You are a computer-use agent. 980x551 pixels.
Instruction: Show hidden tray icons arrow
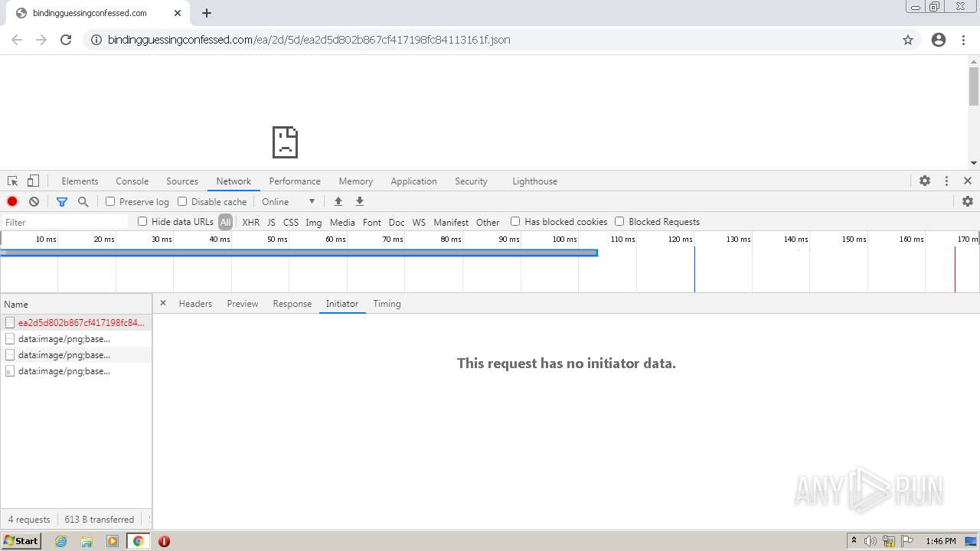pos(854,541)
